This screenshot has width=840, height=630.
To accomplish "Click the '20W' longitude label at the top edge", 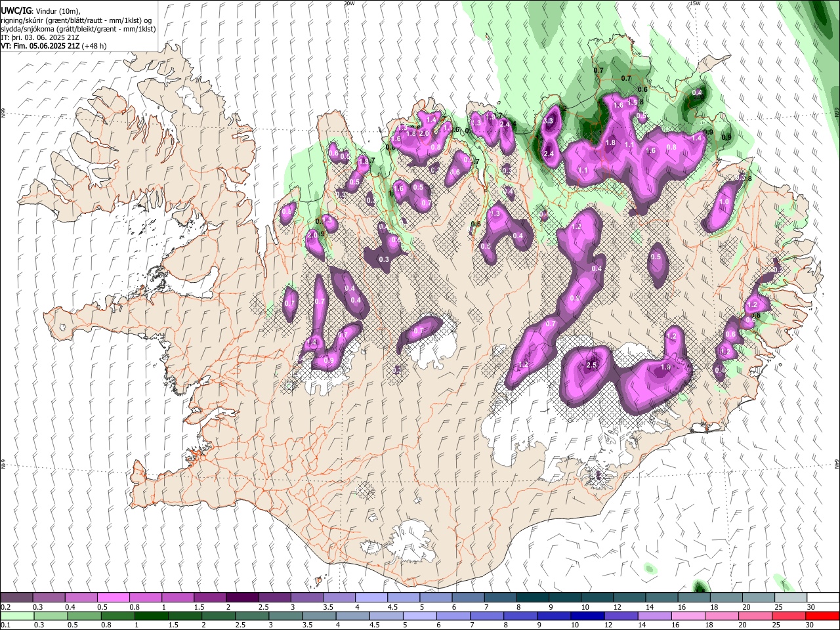I will [x=349, y=3].
